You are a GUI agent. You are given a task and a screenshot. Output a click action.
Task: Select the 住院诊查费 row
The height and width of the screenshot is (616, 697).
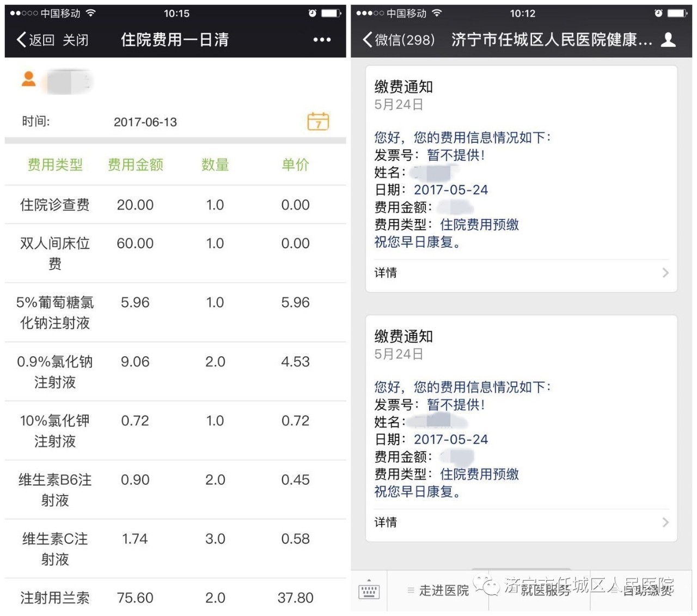tap(175, 205)
